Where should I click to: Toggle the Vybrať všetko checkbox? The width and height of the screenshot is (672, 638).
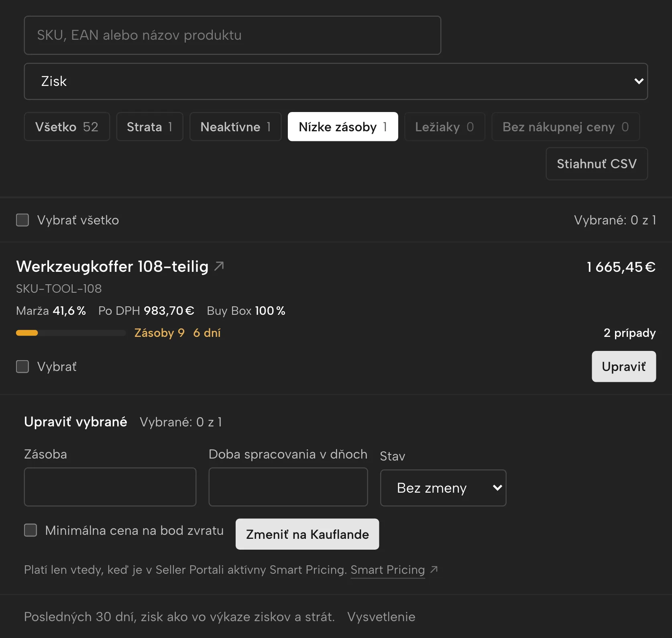22,220
